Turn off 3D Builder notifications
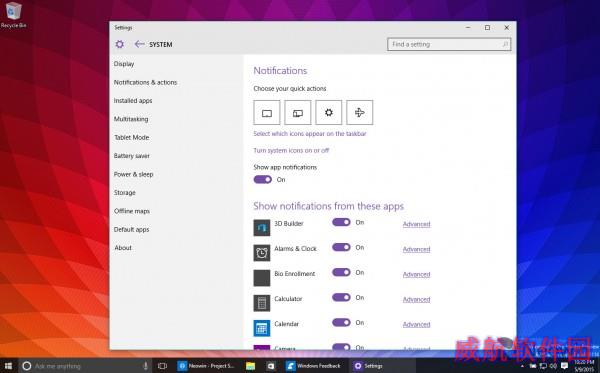 341,222
